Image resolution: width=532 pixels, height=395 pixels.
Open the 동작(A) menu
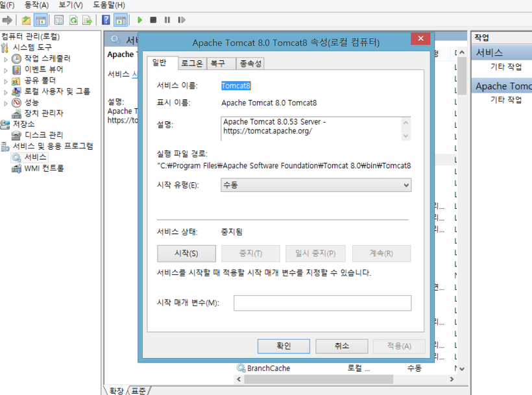point(36,5)
